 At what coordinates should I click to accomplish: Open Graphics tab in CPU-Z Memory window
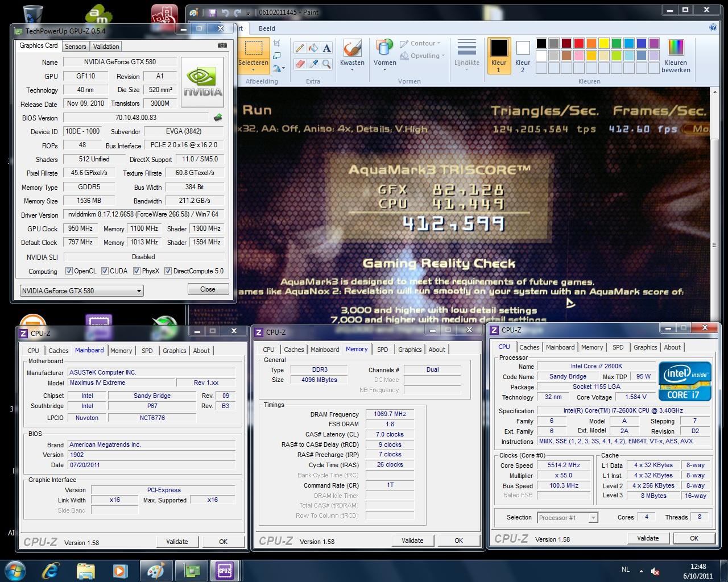coord(410,350)
